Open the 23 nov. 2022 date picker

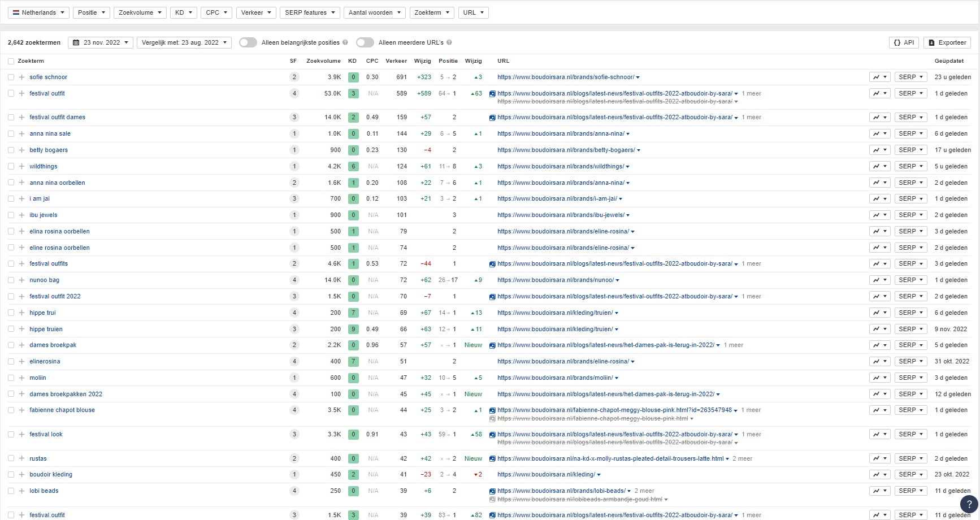pyautogui.click(x=101, y=42)
